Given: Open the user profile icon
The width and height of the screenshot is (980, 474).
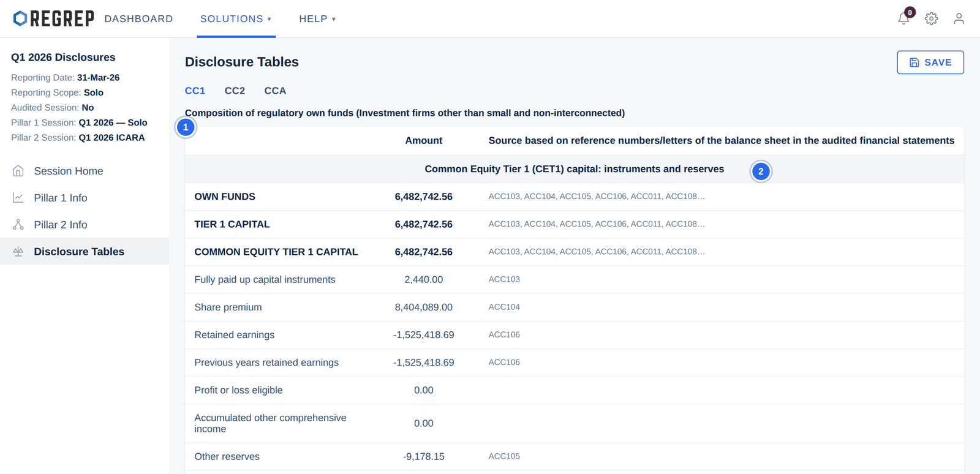Looking at the screenshot, I should pyautogui.click(x=959, y=19).
